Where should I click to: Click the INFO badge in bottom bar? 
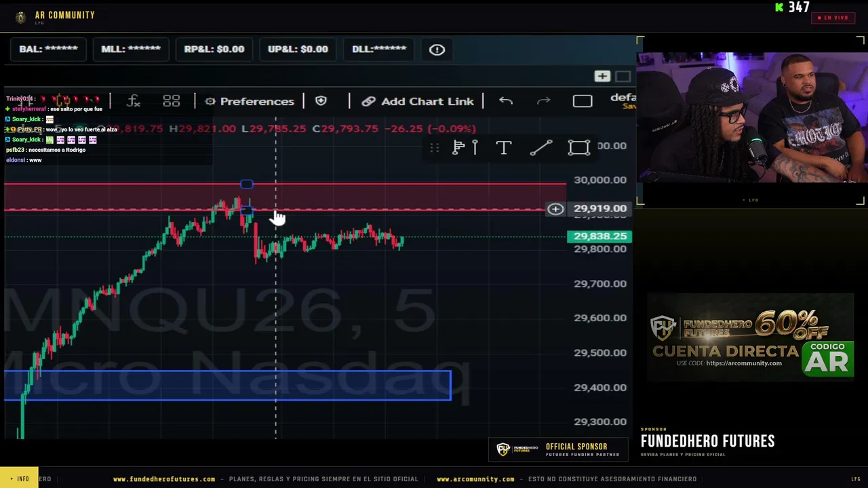20,479
